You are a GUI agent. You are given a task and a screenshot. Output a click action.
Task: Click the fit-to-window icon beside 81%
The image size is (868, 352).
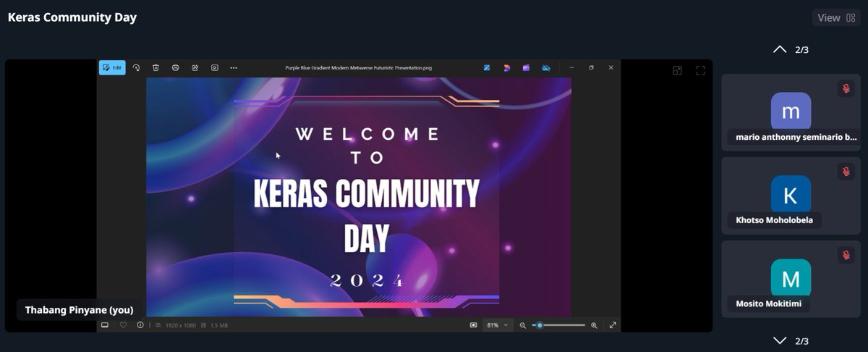pos(473,325)
